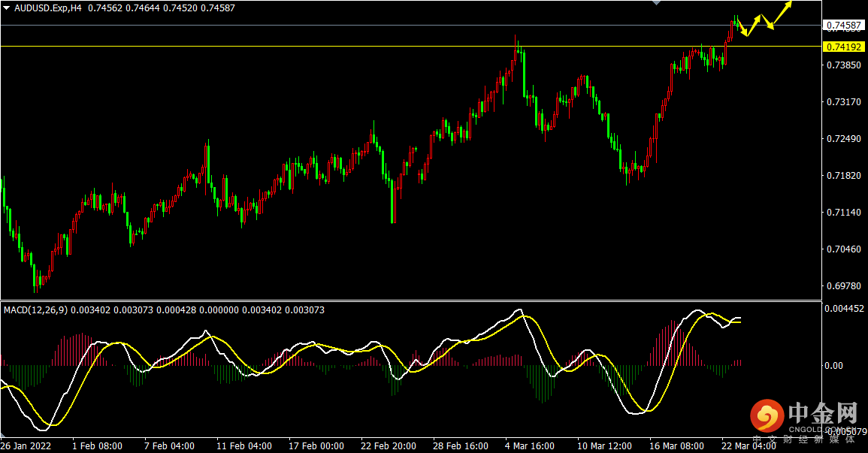Viewport: 868px width, 453px height.
Task: Click the low price 0.74520 in header
Action: pos(180,8)
